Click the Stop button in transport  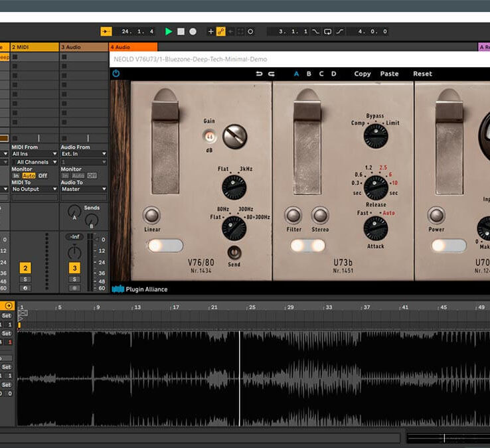tap(181, 32)
